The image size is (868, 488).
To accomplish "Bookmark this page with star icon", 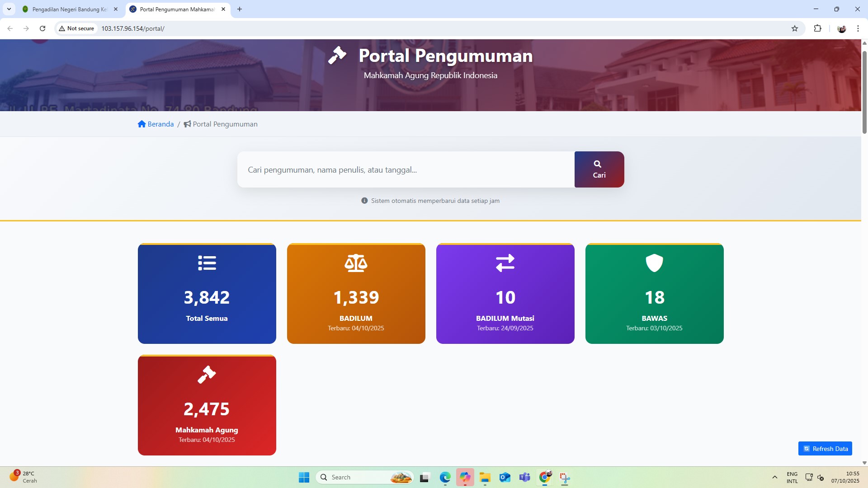I will [795, 28].
